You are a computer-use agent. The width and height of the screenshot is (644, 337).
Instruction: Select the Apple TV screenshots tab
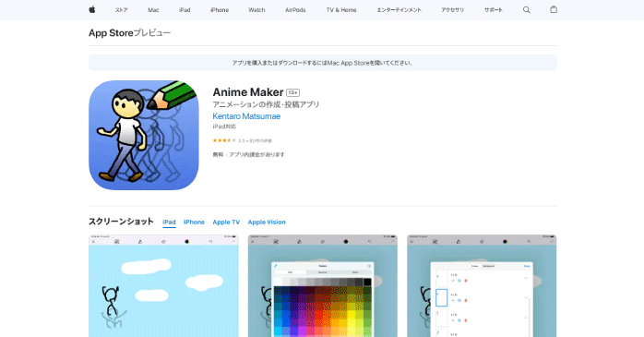point(226,222)
